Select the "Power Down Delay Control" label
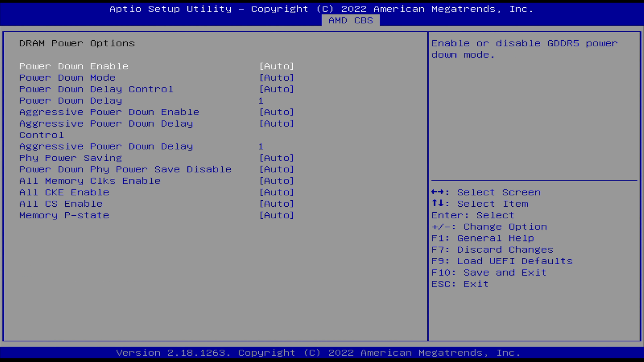644x362 pixels. tap(96, 89)
